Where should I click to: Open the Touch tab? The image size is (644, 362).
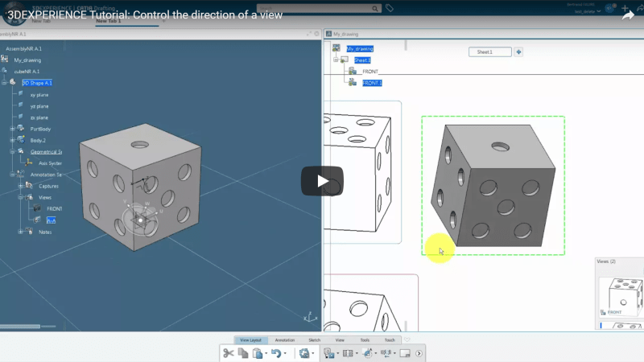390,340
